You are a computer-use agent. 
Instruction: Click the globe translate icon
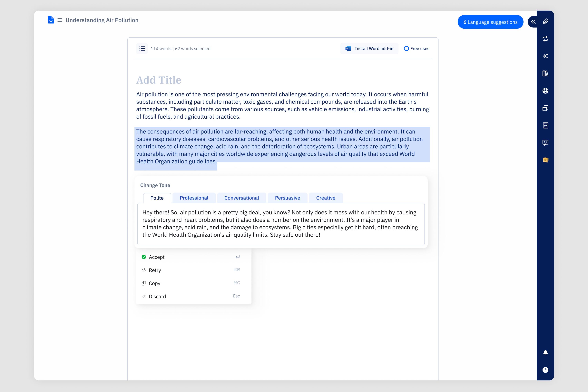click(545, 91)
